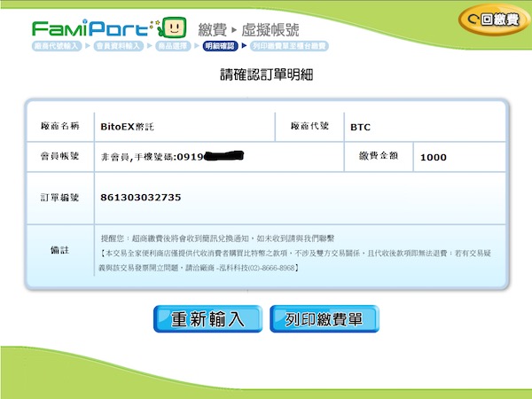Click the FamiPort green mascot icon

pyautogui.click(x=171, y=27)
